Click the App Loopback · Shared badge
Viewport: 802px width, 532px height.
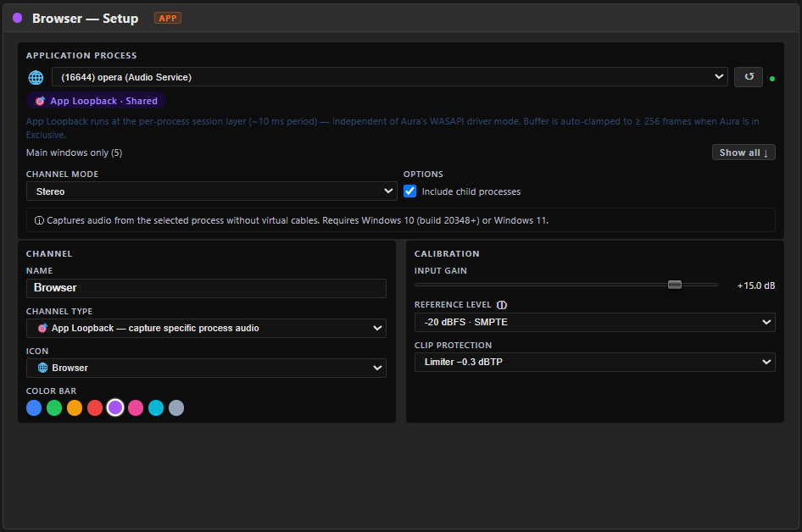coord(96,101)
